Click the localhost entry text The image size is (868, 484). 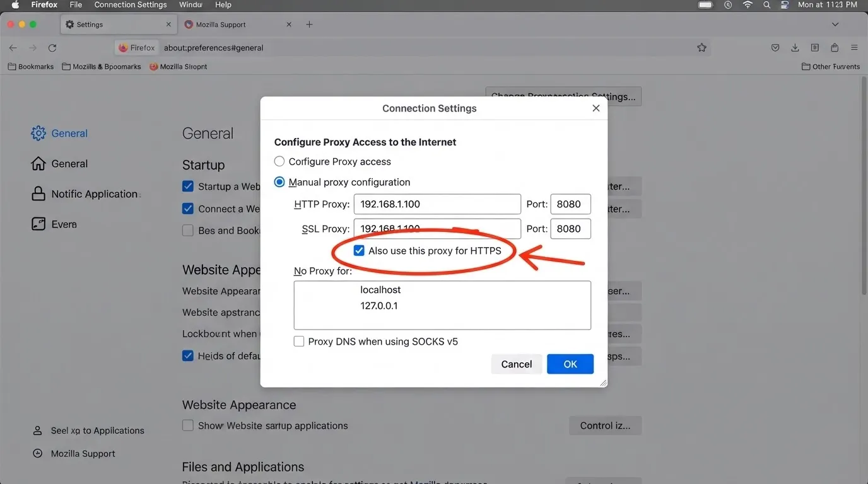[380, 290]
